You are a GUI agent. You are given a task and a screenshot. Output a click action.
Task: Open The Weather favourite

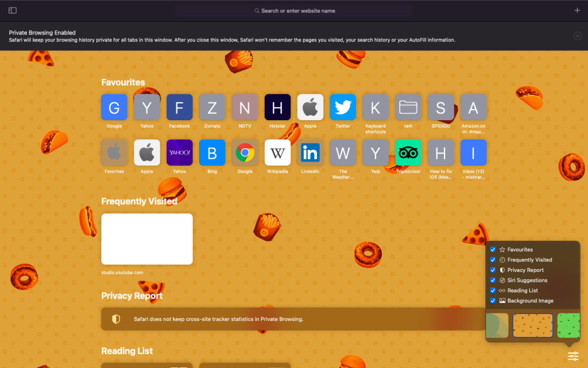pos(343,152)
